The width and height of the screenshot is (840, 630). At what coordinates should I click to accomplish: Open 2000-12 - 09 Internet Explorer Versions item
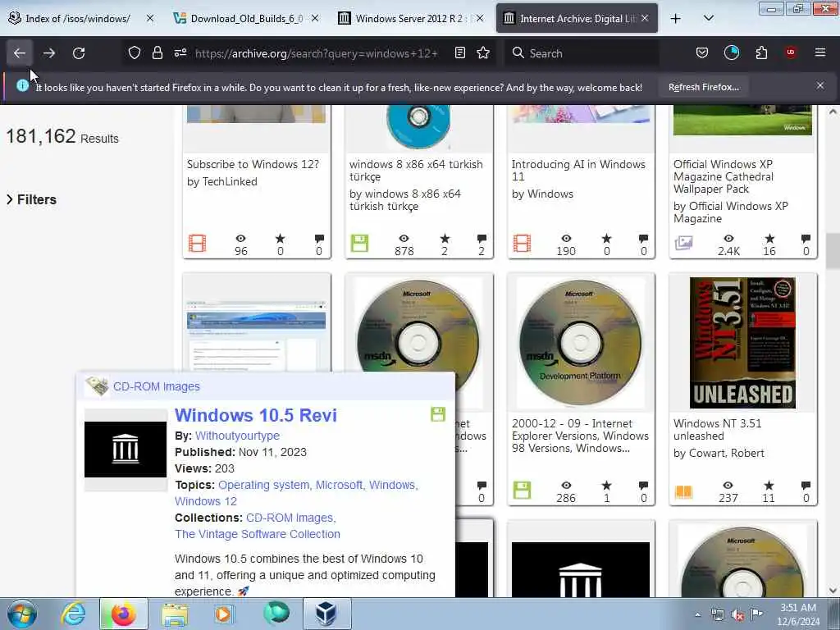pos(580,436)
